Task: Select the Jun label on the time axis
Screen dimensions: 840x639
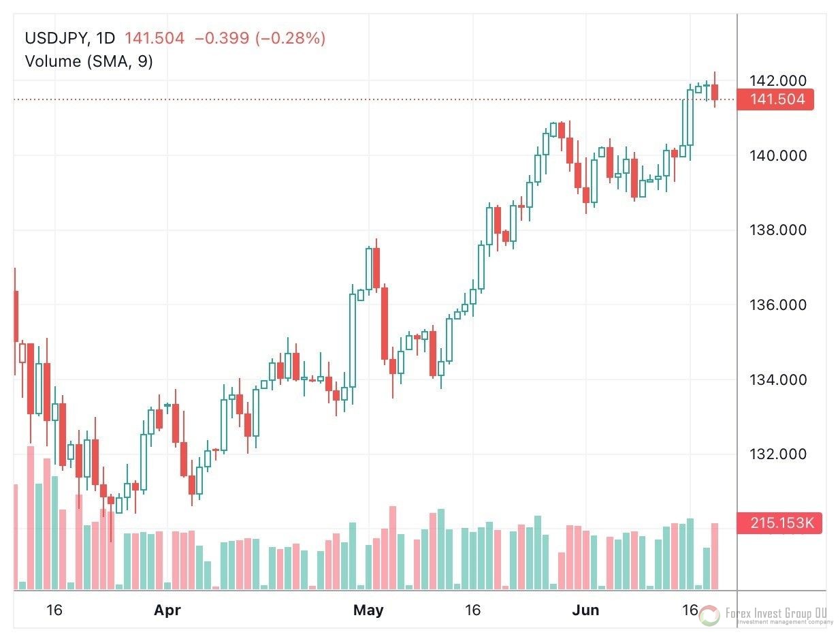Action: click(x=585, y=610)
